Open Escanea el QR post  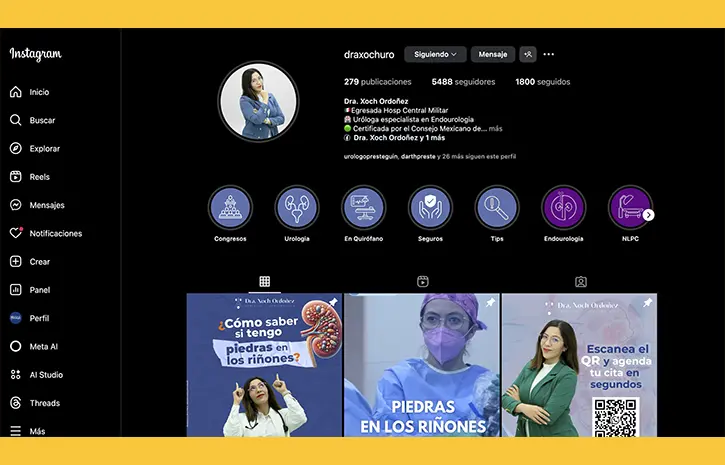(x=579, y=365)
